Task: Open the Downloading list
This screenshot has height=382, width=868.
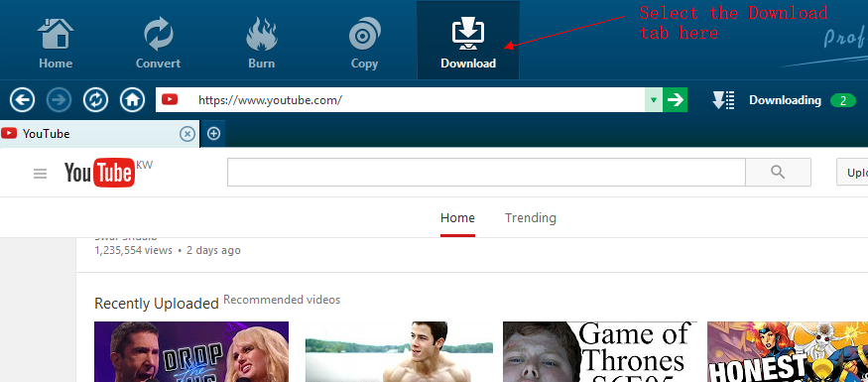Action: coord(785,100)
